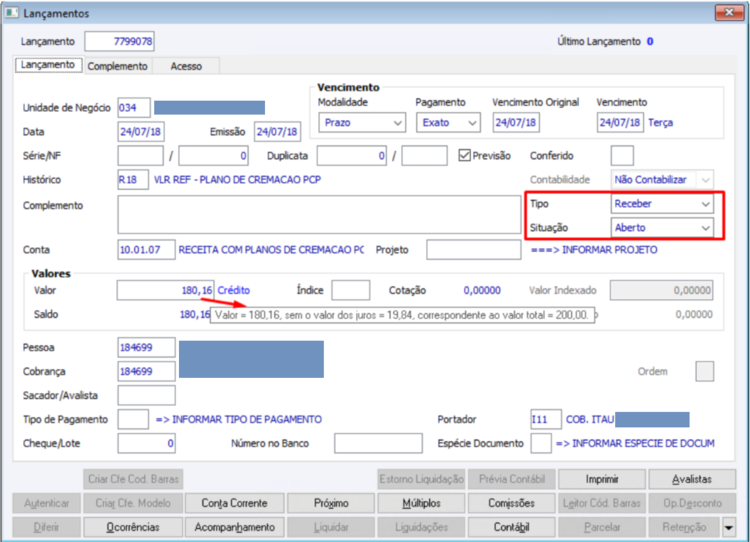Click inside the Complemento text area
Image resolution: width=750 pixels, height=542 pixels.
tap(319, 214)
